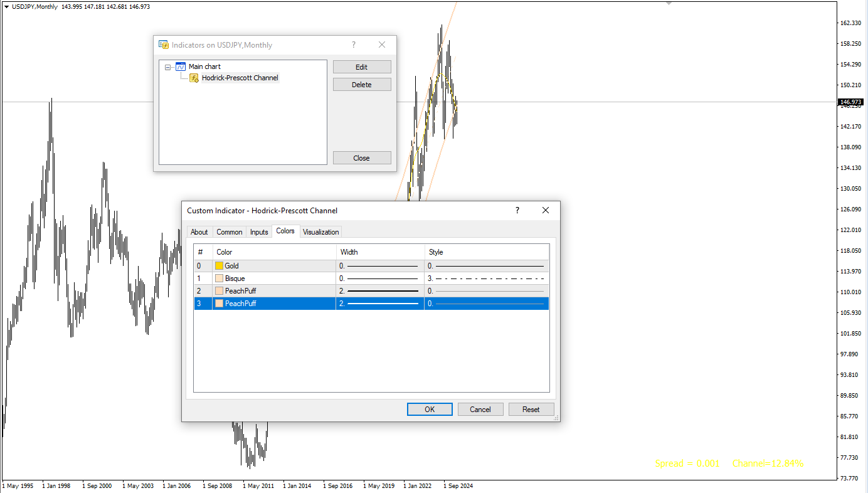Viewport: 868px width, 493px height.
Task: Open style dropdown for Bisque row
Action: [486, 278]
